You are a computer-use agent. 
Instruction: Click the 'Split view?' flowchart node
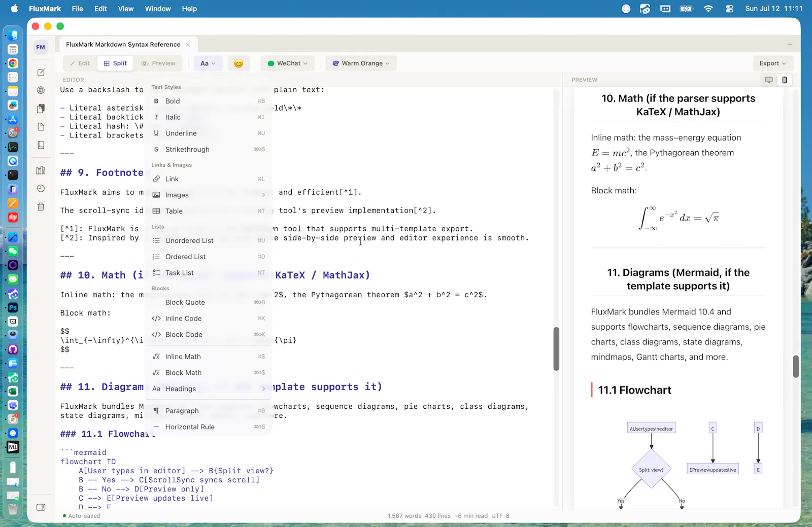click(651, 470)
